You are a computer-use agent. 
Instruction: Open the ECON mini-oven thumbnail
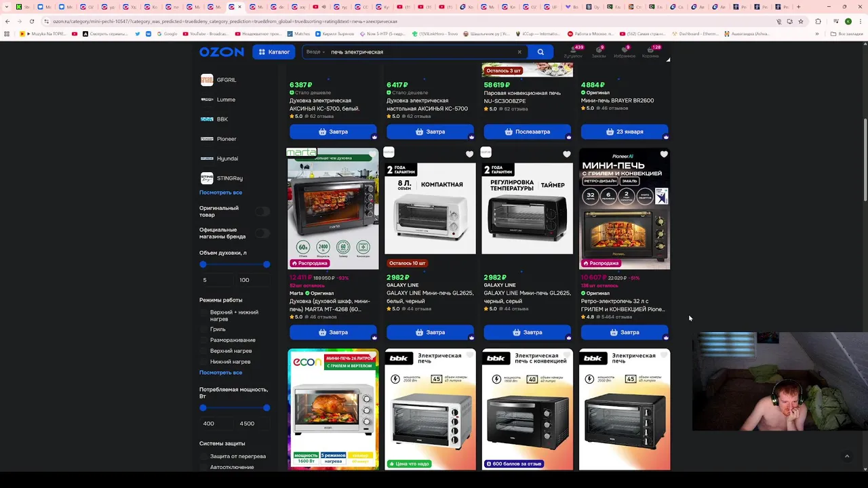pyautogui.click(x=333, y=409)
